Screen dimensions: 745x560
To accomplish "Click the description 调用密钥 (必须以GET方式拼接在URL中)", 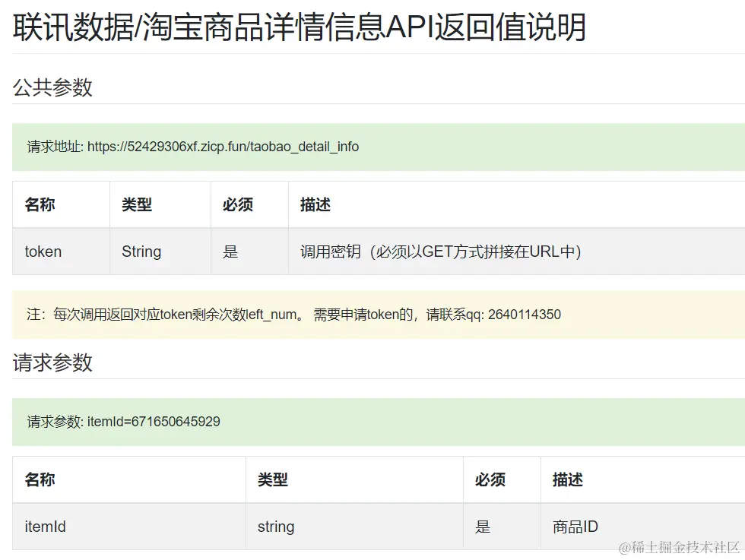I will pos(441,252).
